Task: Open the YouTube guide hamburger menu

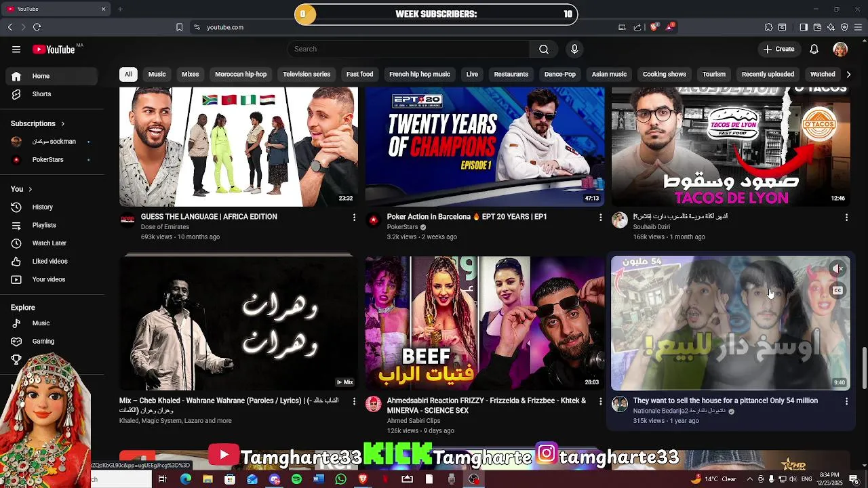Action: [x=16, y=49]
